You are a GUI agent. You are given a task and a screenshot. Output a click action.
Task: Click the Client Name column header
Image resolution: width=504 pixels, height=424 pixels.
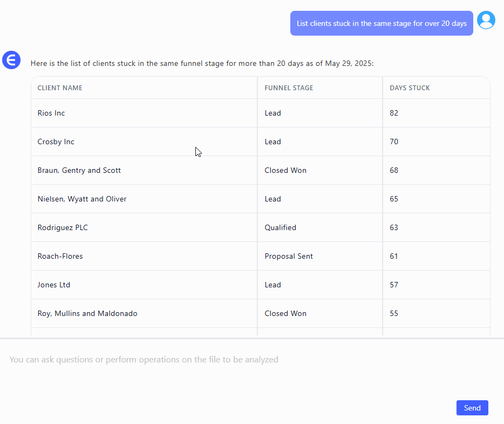pyautogui.click(x=60, y=88)
